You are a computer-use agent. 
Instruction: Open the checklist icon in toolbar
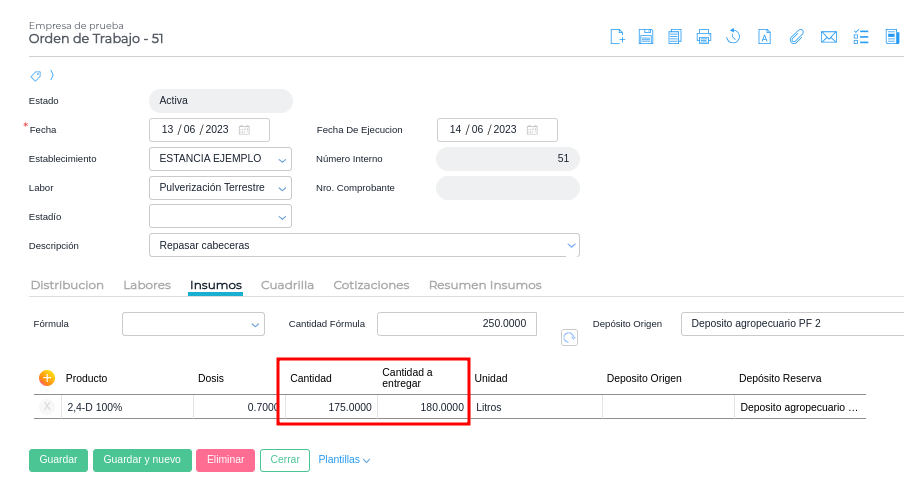click(861, 37)
